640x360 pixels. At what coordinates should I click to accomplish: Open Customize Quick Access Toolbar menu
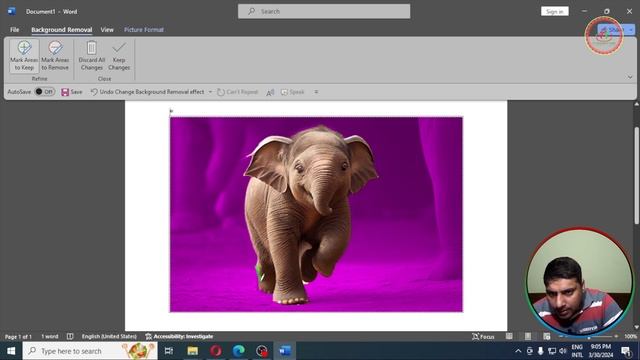316,92
